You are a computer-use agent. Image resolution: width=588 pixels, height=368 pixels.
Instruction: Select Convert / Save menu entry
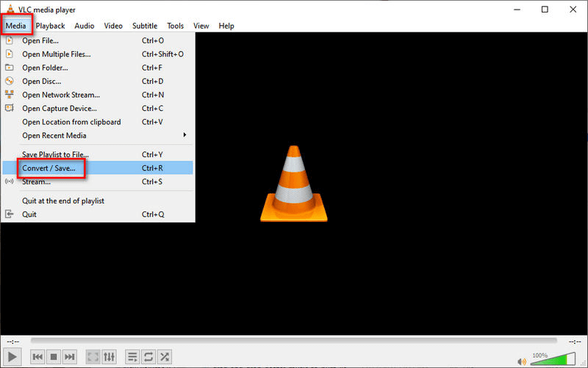click(x=49, y=168)
